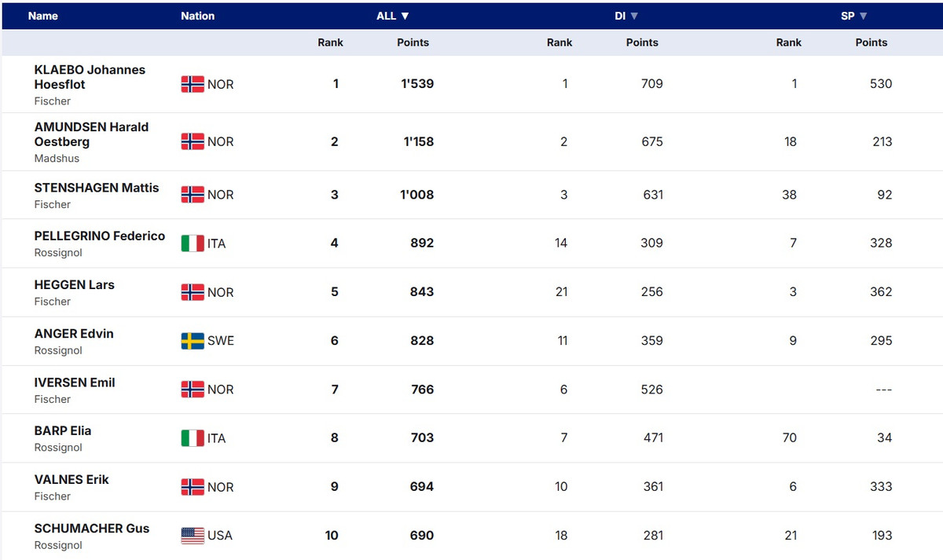Click ANGER Edvin athlete name

(x=74, y=334)
